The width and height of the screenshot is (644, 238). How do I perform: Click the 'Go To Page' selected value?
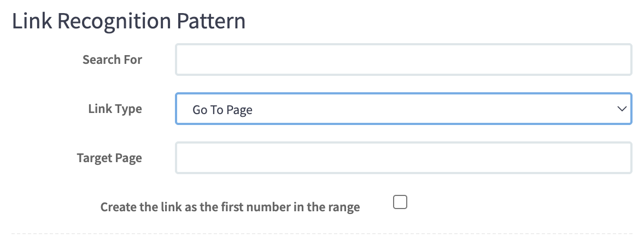pyautogui.click(x=223, y=110)
